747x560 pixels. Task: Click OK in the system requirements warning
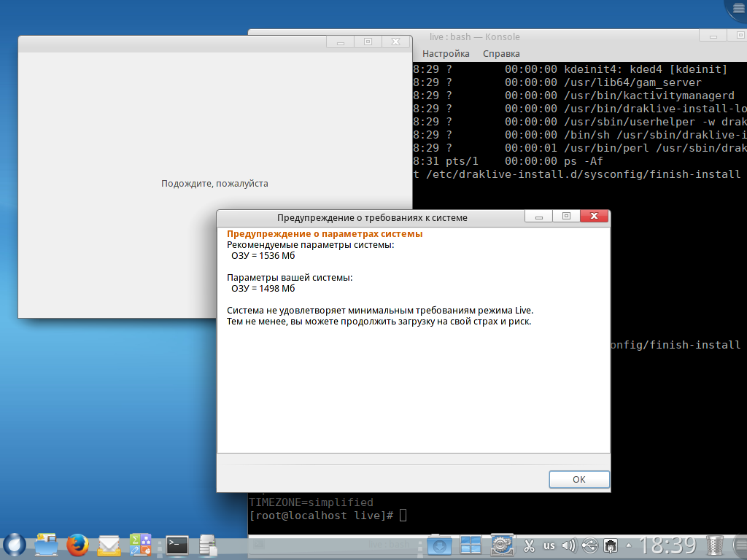pyautogui.click(x=578, y=480)
